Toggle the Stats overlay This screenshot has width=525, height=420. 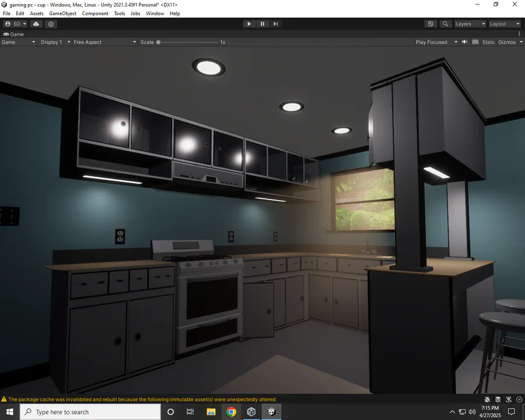488,42
